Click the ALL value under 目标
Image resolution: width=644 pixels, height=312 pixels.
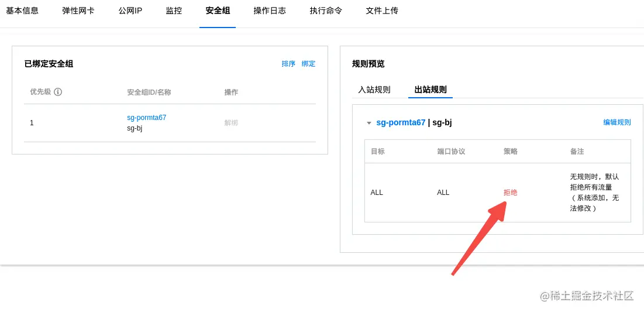pyautogui.click(x=377, y=193)
